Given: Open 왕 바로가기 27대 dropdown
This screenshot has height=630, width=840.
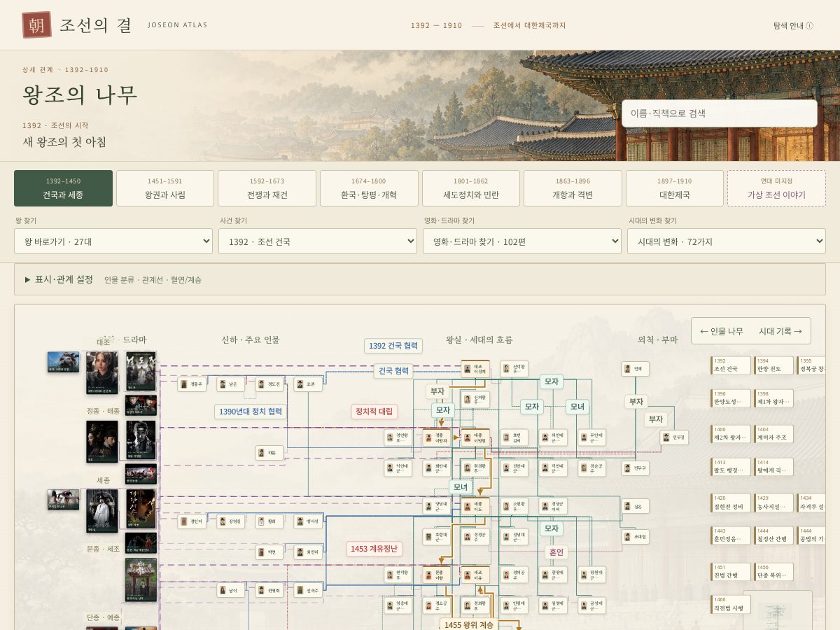Looking at the screenshot, I should (113, 241).
